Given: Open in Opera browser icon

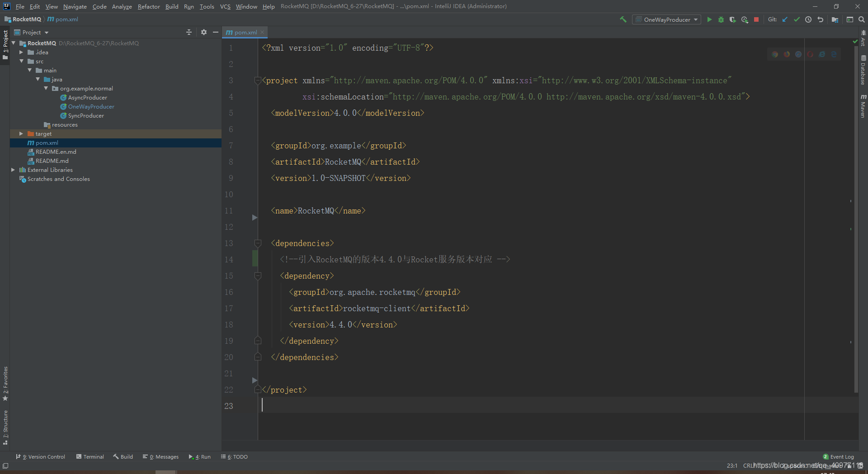Looking at the screenshot, I should 810,54.
